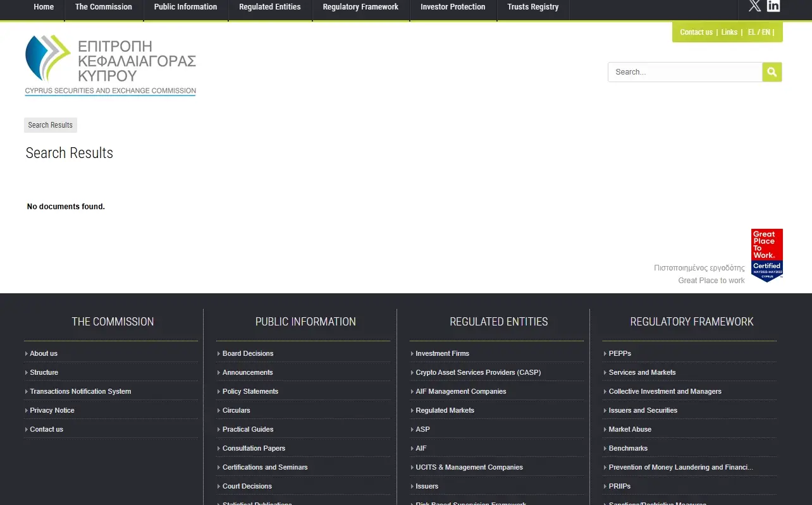Click the Contact us link in green bar

(x=696, y=32)
